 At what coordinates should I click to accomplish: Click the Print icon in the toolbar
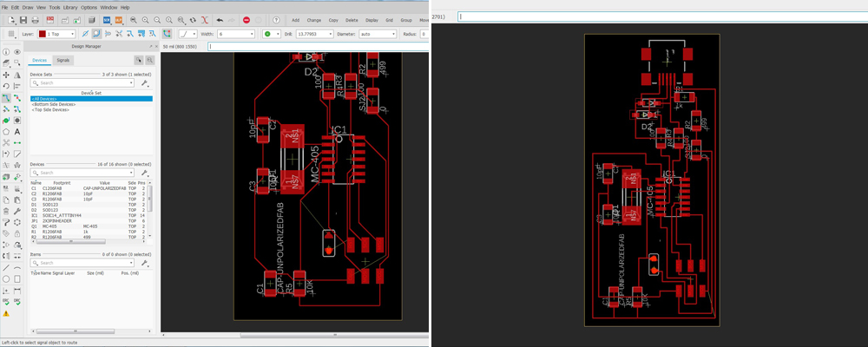pos(36,19)
